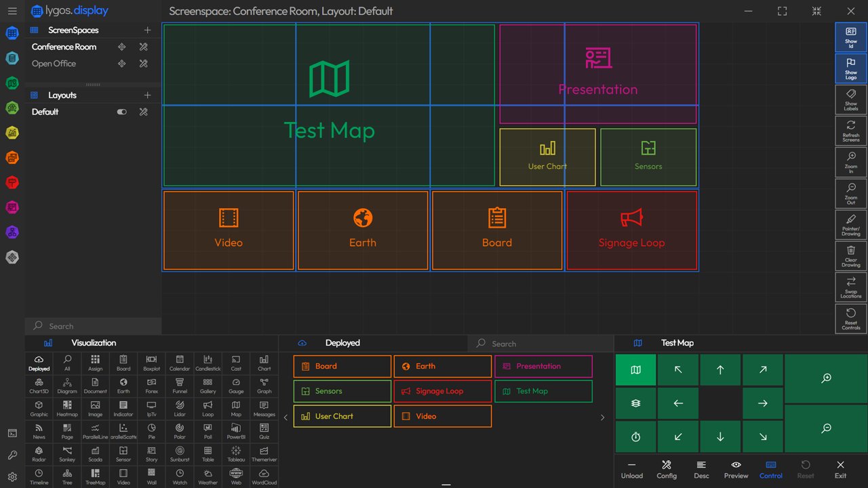
Task: Click the Swap Locations icon
Action: pyautogui.click(x=850, y=286)
